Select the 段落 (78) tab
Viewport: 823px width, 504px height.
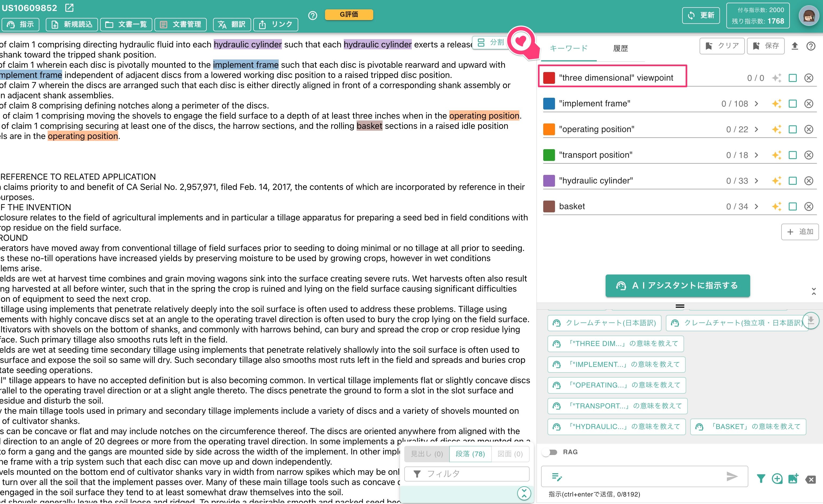coord(470,454)
